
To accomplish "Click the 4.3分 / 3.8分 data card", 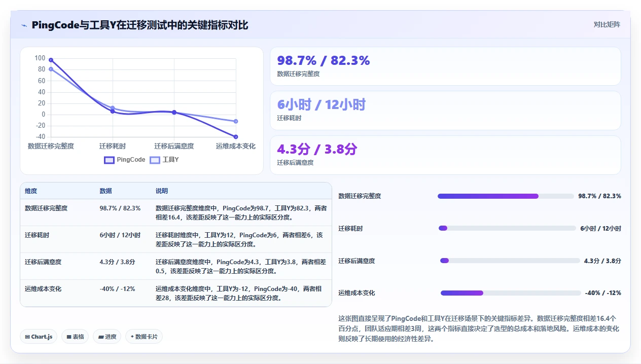I will 445,155.
